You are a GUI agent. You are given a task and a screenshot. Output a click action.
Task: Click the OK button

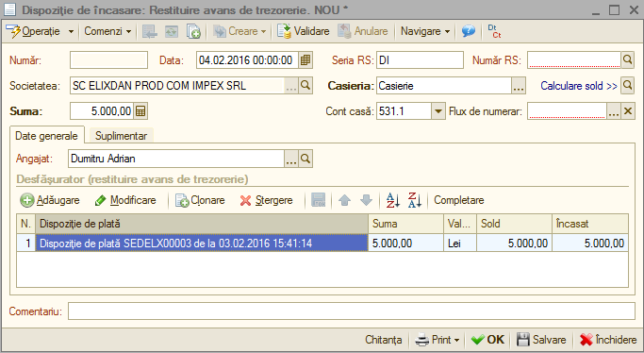click(487, 340)
